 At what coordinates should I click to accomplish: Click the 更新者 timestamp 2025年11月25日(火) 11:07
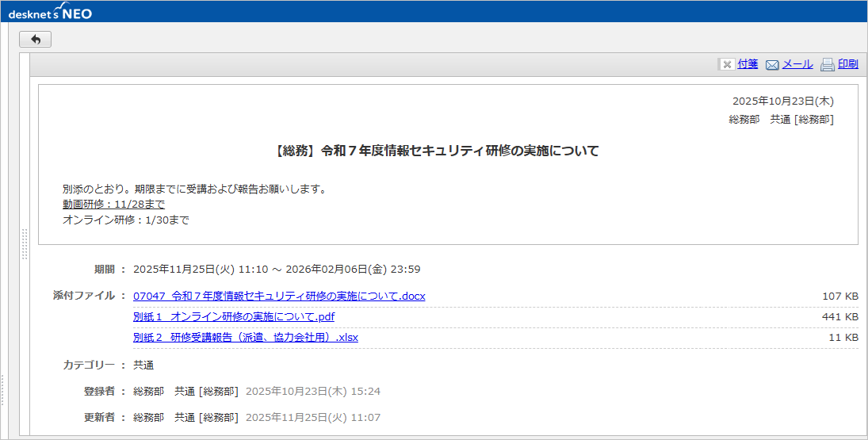click(312, 417)
